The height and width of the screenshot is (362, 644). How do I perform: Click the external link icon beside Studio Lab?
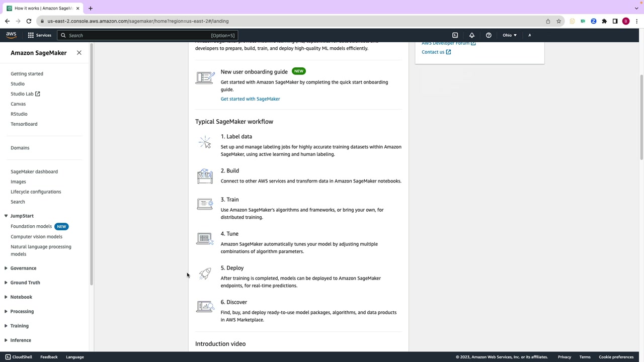[37, 94]
